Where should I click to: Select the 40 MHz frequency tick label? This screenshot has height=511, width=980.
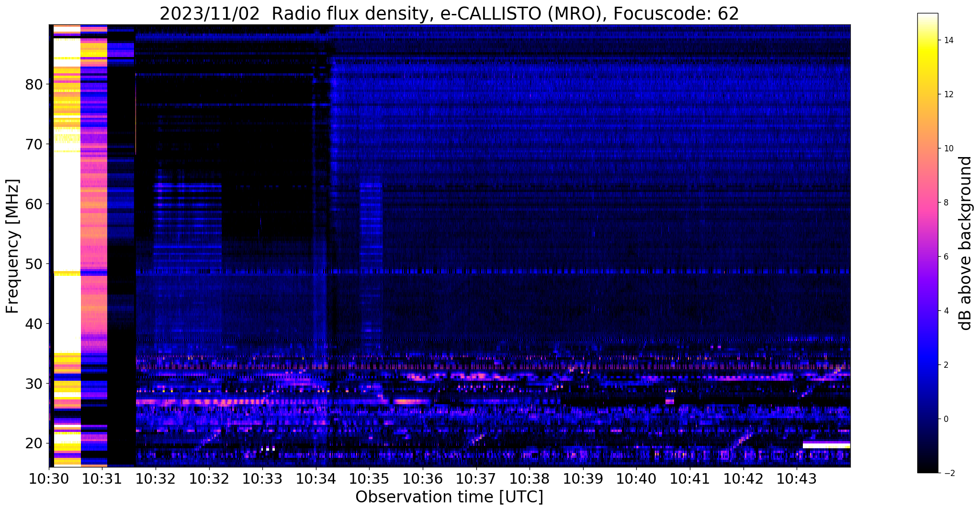pyautogui.click(x=34, y=324)
